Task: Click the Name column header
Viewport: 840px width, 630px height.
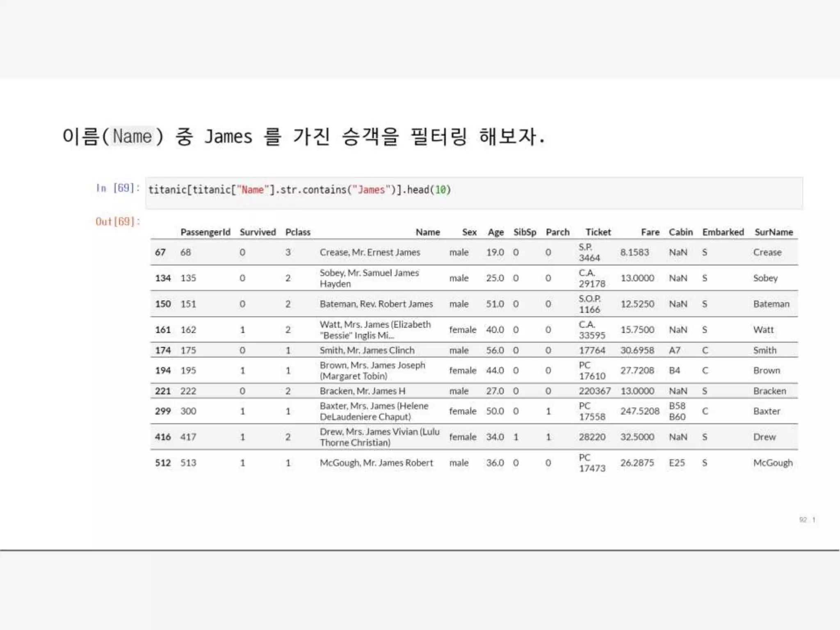Action: 427,232
